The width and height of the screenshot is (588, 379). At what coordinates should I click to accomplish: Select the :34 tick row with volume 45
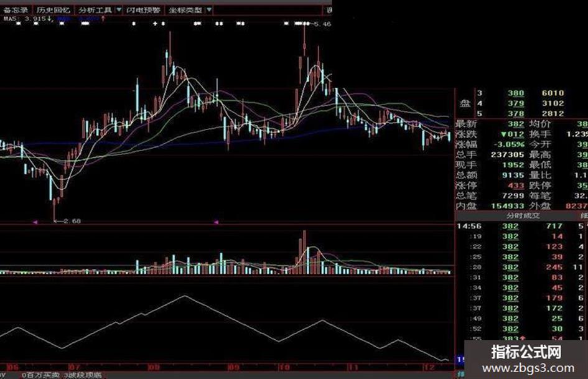coord(521,288)
